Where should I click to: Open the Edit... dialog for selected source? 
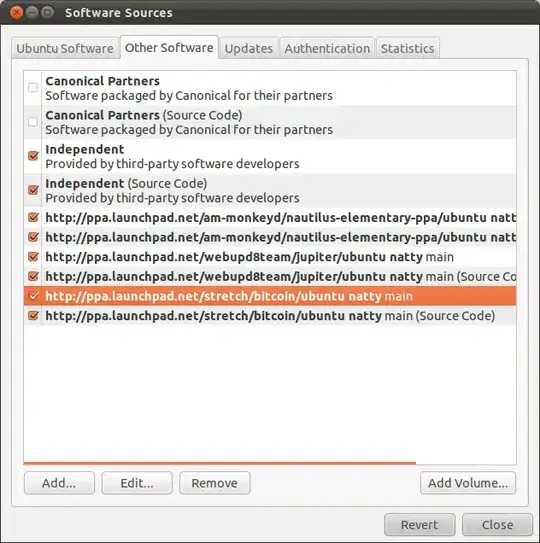137,483
